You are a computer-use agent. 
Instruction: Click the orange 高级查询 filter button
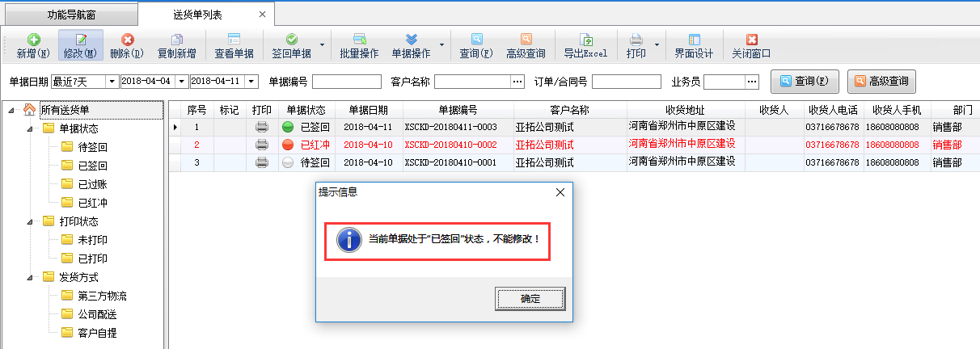coord(881,81)
